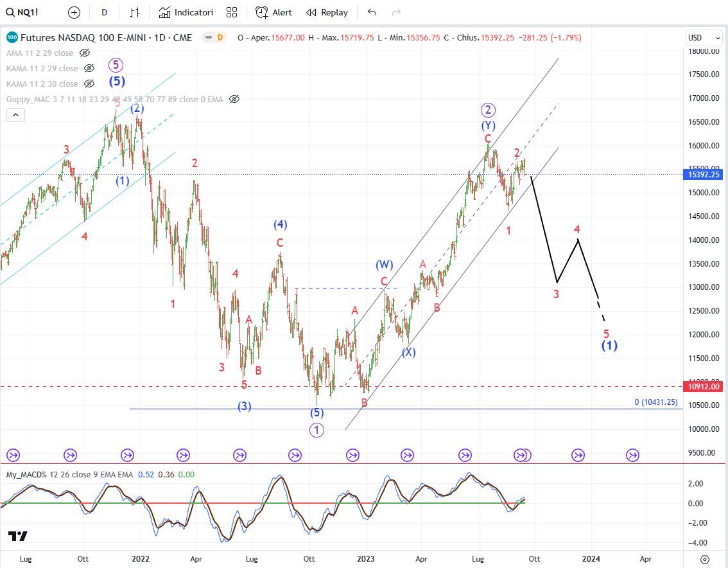The image size is (728, 568).
Task: Click the red price line label 10912.00
Action: (704, 386)
